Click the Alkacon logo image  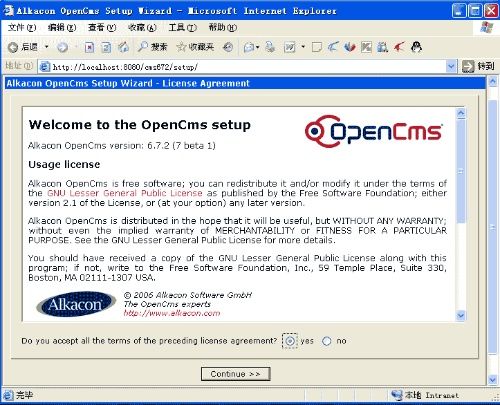click(76, 304)
